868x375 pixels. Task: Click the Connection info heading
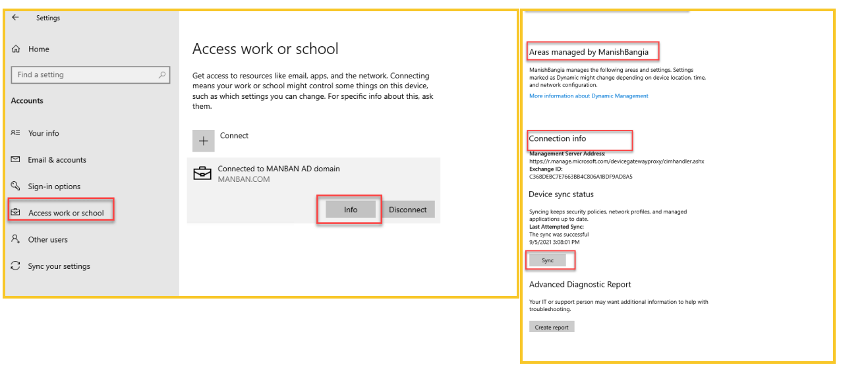coord(558,138)
